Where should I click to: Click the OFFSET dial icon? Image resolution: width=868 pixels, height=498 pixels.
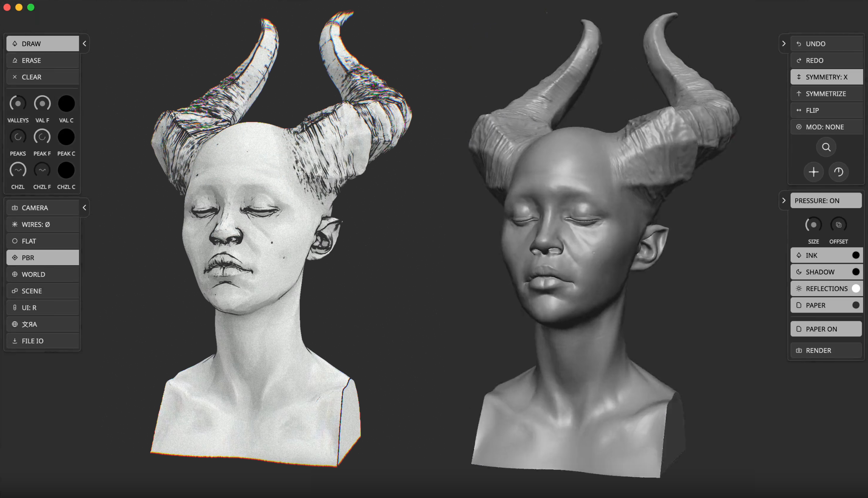point(838,225)
